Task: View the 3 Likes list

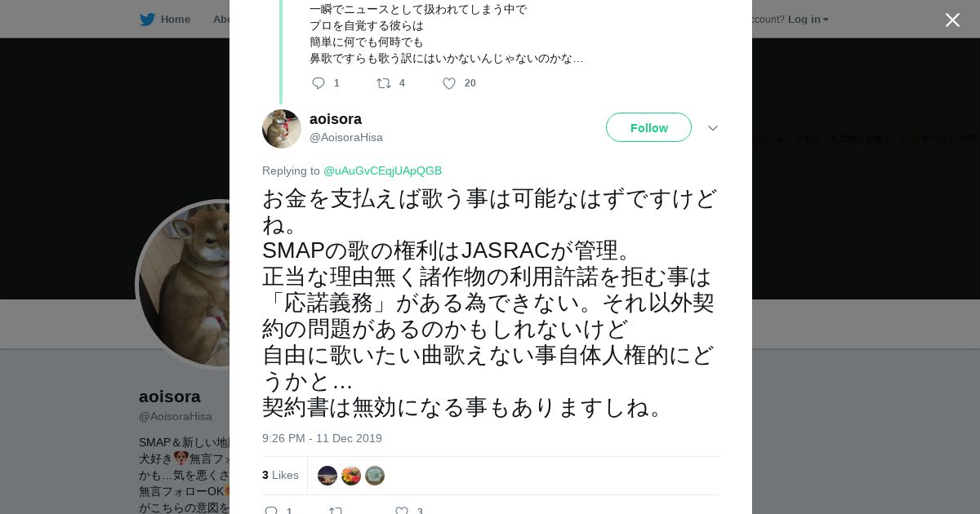Action: pos(280,475)
